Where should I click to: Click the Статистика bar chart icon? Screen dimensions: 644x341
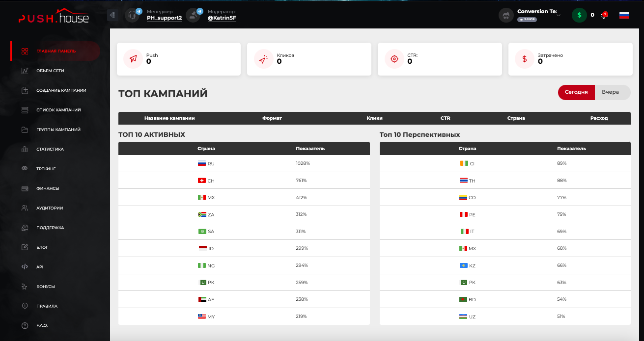coord(25,149)
